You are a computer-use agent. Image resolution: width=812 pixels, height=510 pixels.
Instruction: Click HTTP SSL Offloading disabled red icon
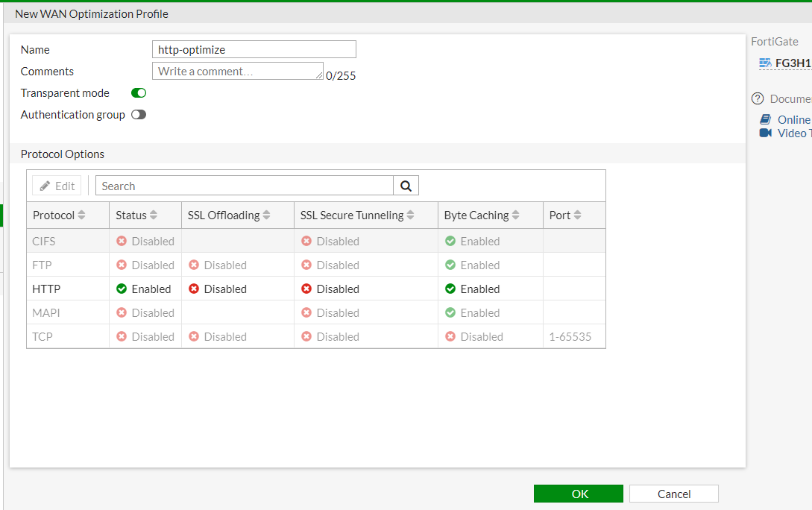click(x=194, y=289)
